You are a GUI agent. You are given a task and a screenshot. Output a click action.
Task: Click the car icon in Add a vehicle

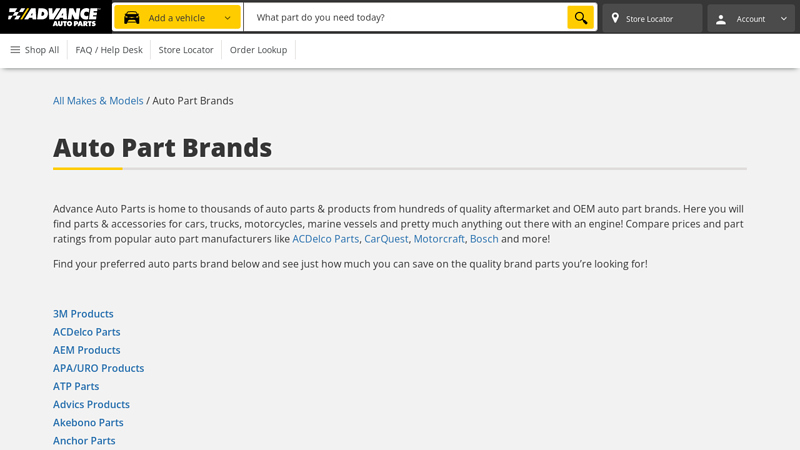132,18
